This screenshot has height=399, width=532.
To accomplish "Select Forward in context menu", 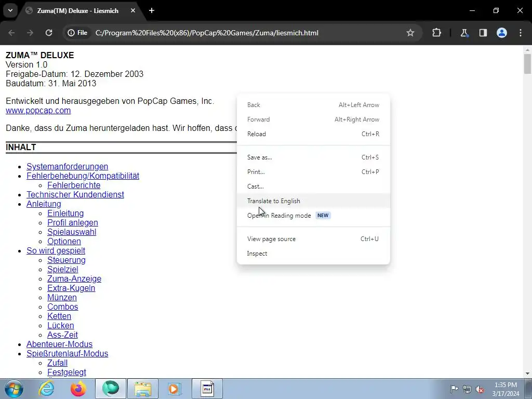I will pyautogui.click(x=313, y=119).
